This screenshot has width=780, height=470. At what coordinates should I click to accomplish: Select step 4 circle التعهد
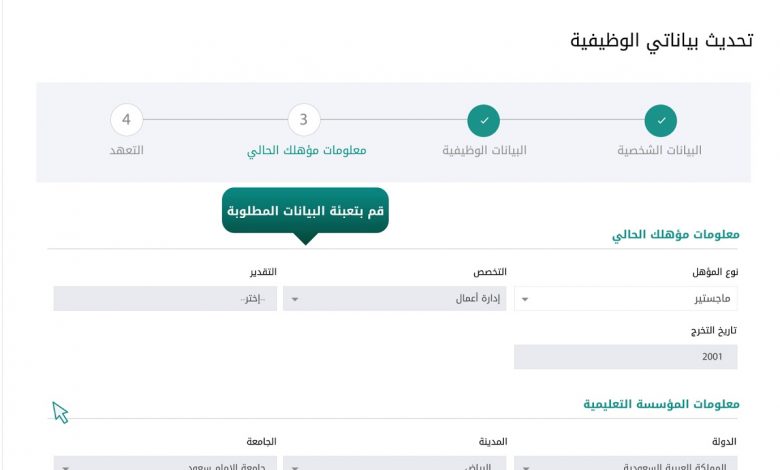tap(126, 120)
